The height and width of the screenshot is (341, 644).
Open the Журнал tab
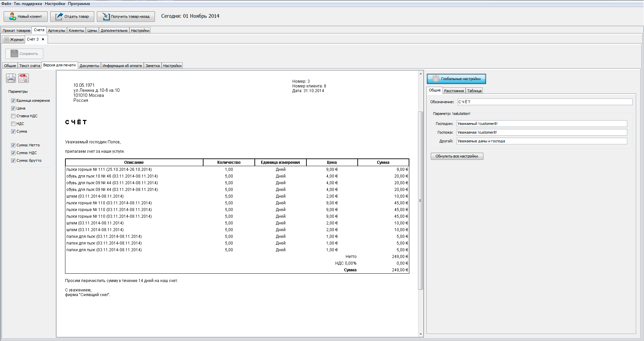[x=14, y=40]
